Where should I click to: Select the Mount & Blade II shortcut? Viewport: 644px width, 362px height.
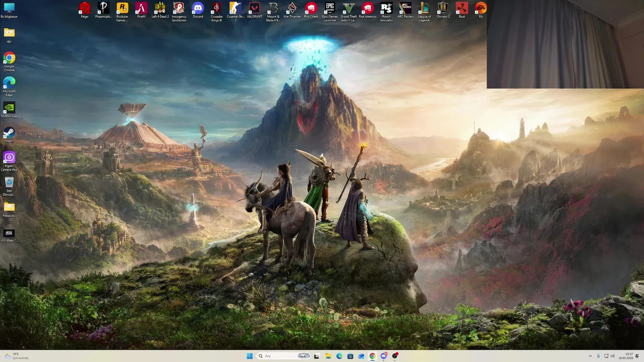coord(273,12)
